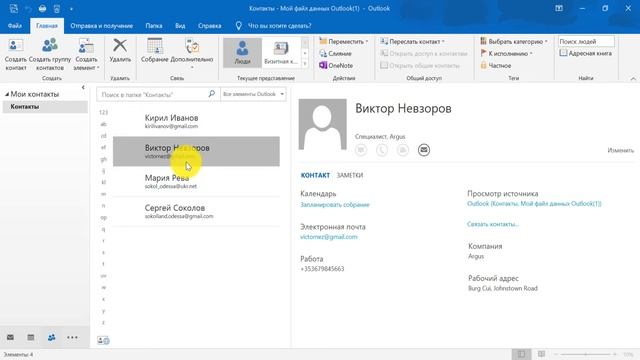Click the contact's email address link
Image resolution: width=640 pixels, height=360 pixels.
(329, 237)
